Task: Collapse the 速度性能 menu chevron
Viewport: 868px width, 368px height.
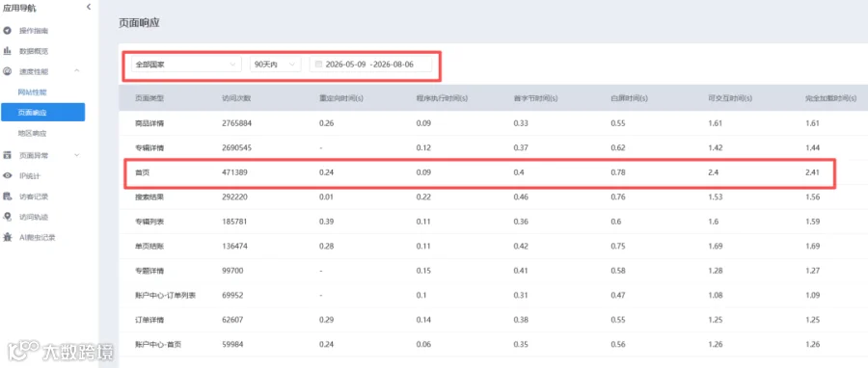Action: pos(77,71)
